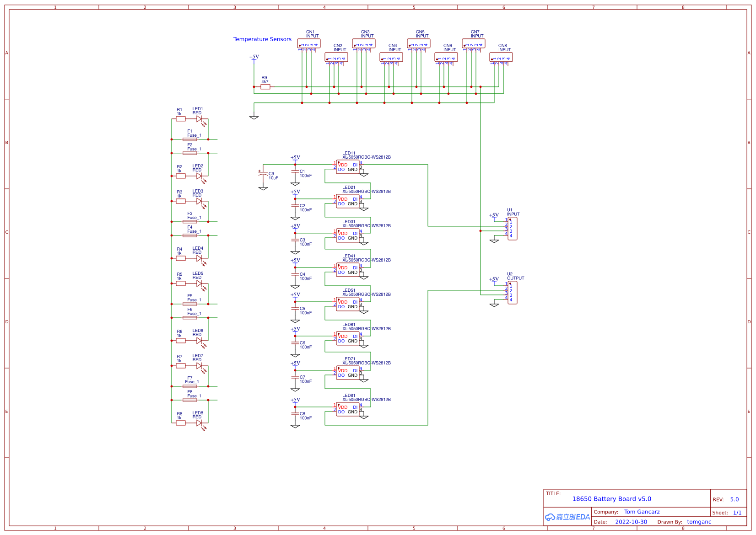The image size is (756, 535).
Task: Select the LED1 RED diode symbol
Action: tap(199, 118)
